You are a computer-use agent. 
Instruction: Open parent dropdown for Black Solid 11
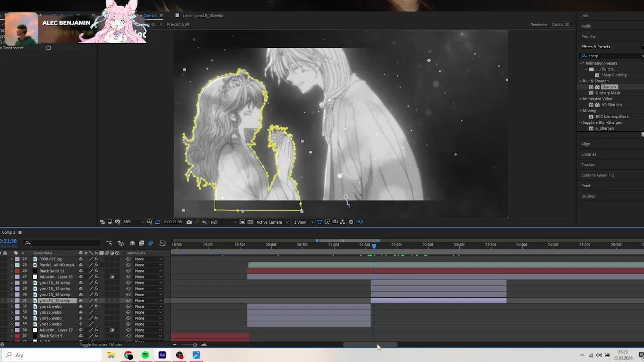click(148, 271)
